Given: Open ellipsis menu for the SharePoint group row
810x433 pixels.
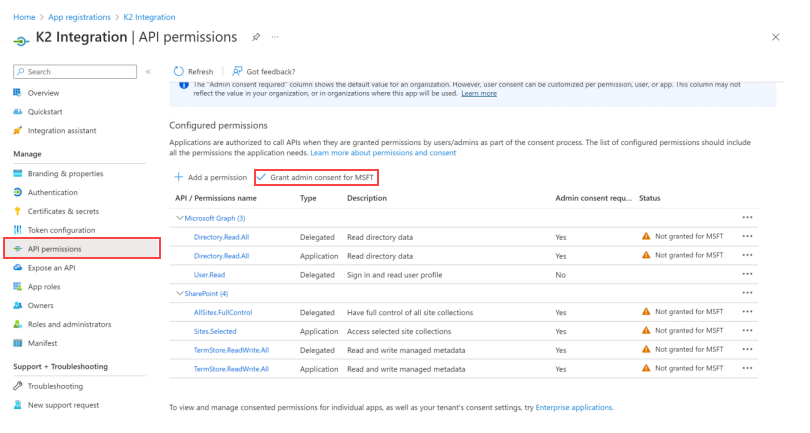Looking at the screenshot, I should (x=747, y=293).
